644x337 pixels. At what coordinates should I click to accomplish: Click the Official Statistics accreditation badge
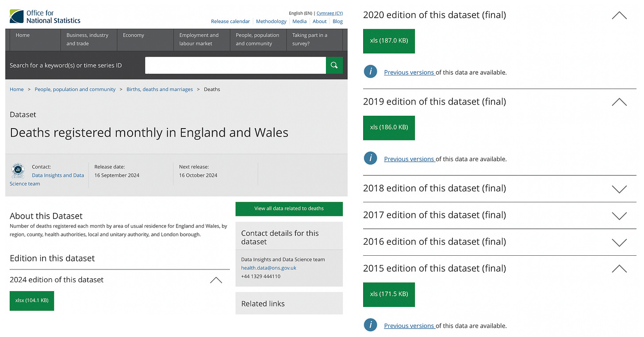[x=18, y=171]
